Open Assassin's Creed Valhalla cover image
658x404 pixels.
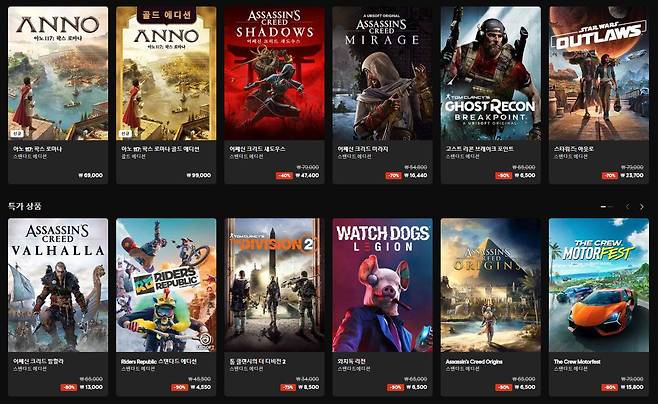pyautogui.click(x=58, y=285)
